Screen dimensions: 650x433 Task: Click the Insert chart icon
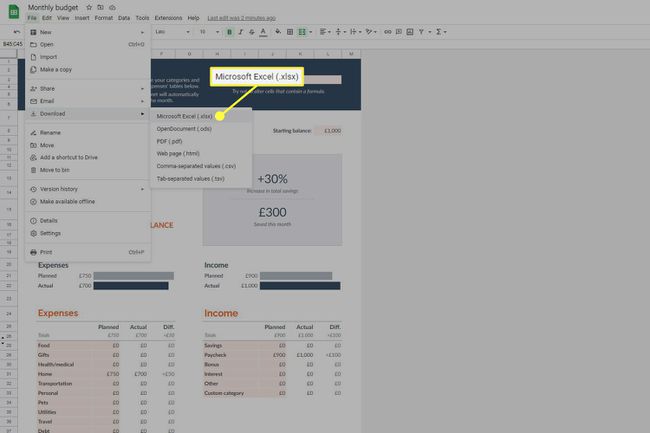(x=410, y=32)
